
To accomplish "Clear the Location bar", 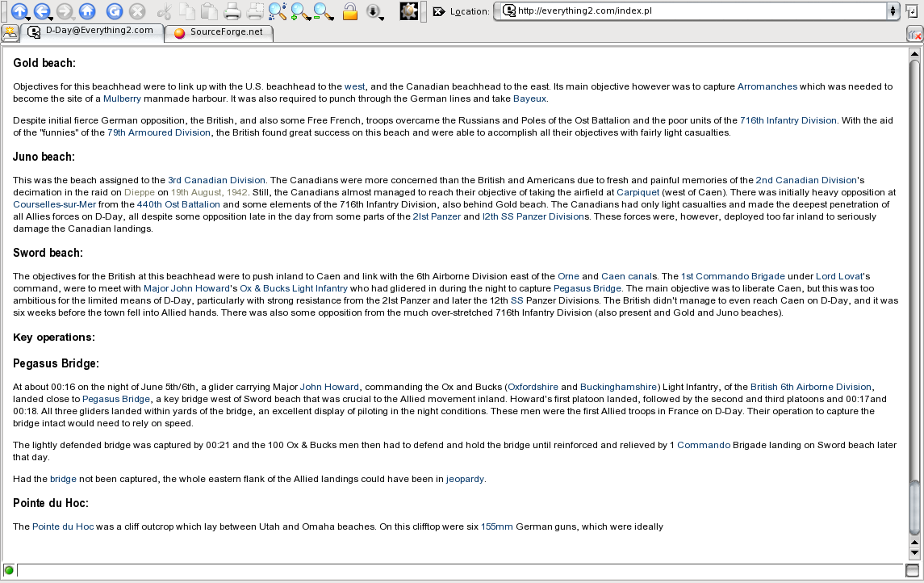I will click(439, 11).
